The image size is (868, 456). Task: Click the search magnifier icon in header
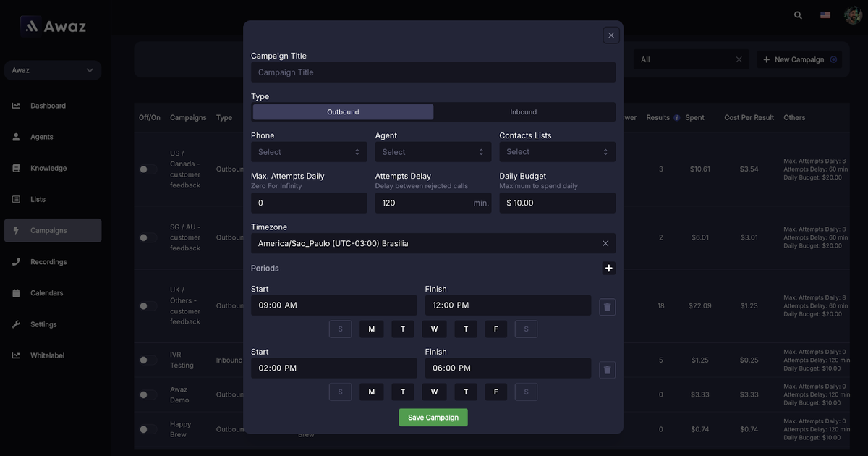point(798,15)
